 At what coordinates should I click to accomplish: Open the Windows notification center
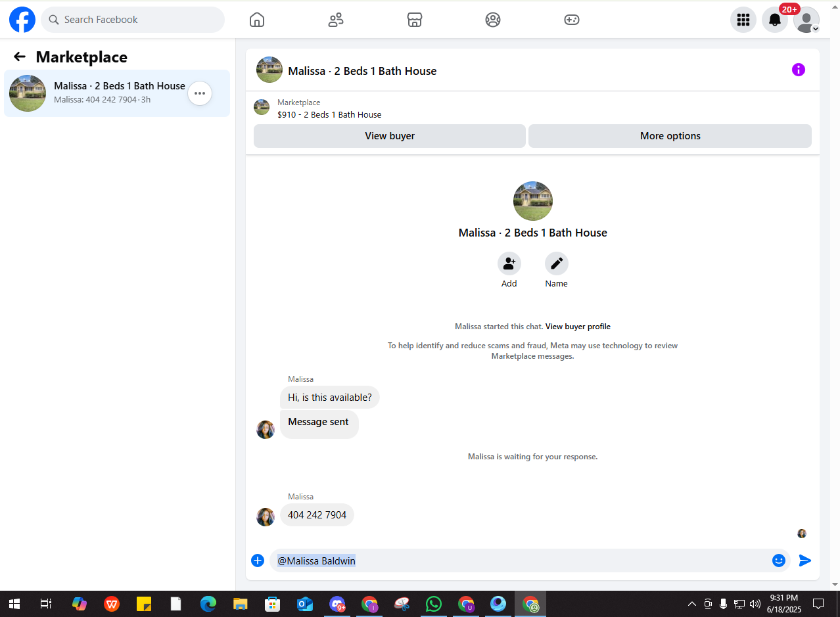coord(818,604)
